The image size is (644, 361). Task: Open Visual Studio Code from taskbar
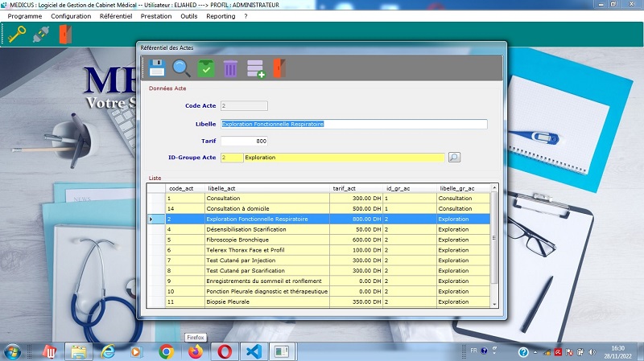[254, 352]
